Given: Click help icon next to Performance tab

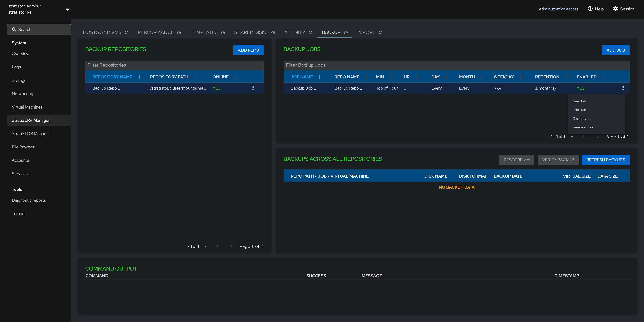Looking at the screenshot, I should pos(179,33).
